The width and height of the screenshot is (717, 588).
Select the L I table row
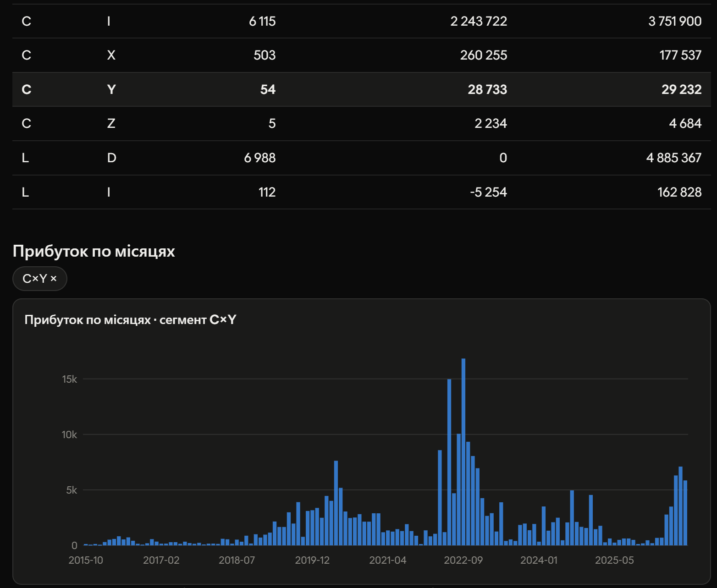point(361,192)
